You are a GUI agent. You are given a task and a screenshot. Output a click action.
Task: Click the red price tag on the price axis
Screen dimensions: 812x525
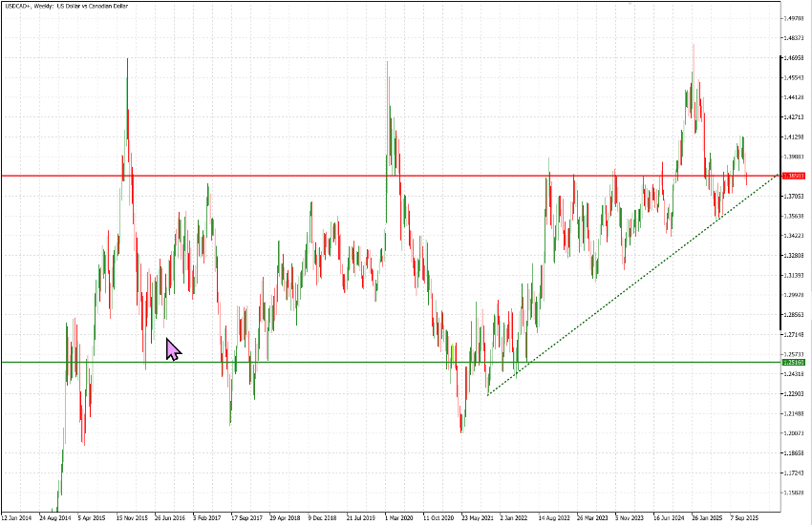(x=792, y=176)
